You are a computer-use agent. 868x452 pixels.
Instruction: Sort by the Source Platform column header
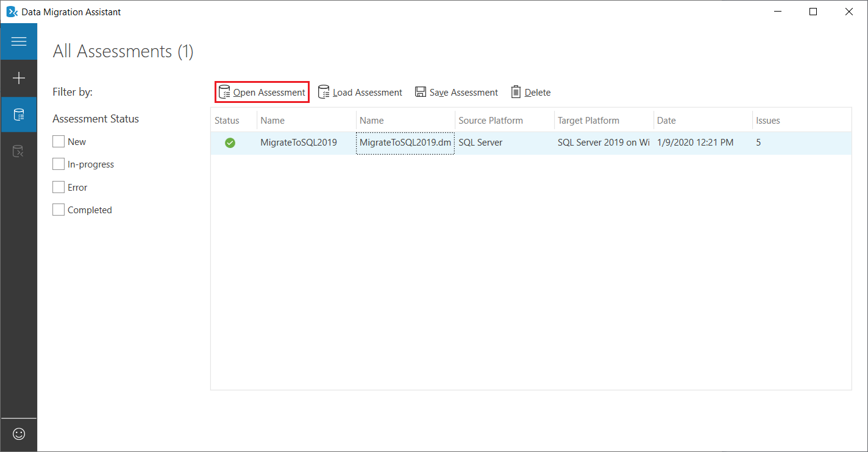click(x=505, y=120)
